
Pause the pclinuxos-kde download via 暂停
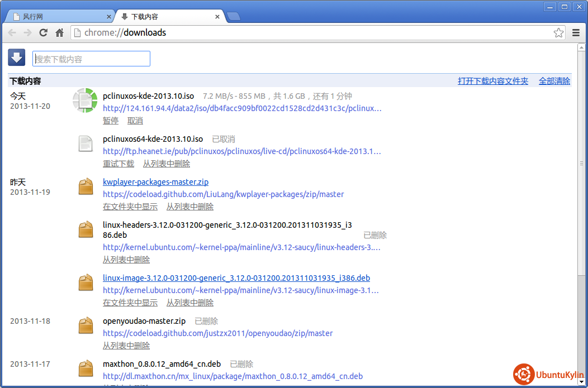[x=111, y=121]
